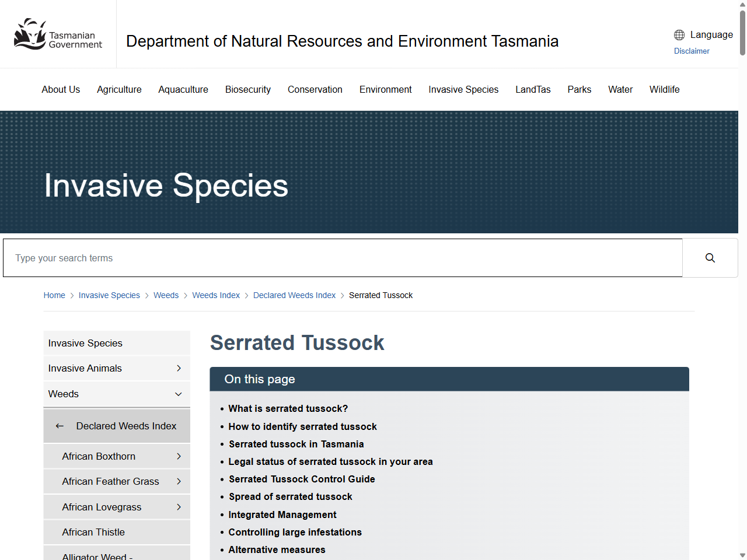The width and height of the screenshot is (747, 560).
Task: Expand the Invasive Animals sidebar chevron
Action: 179,368
